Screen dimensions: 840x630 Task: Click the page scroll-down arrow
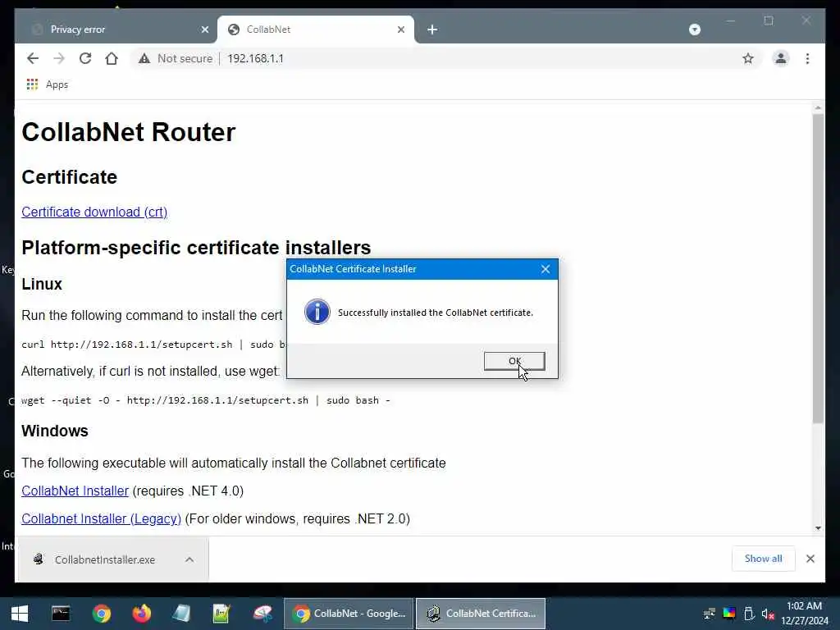pyautogui.click(x=818, y=528)
